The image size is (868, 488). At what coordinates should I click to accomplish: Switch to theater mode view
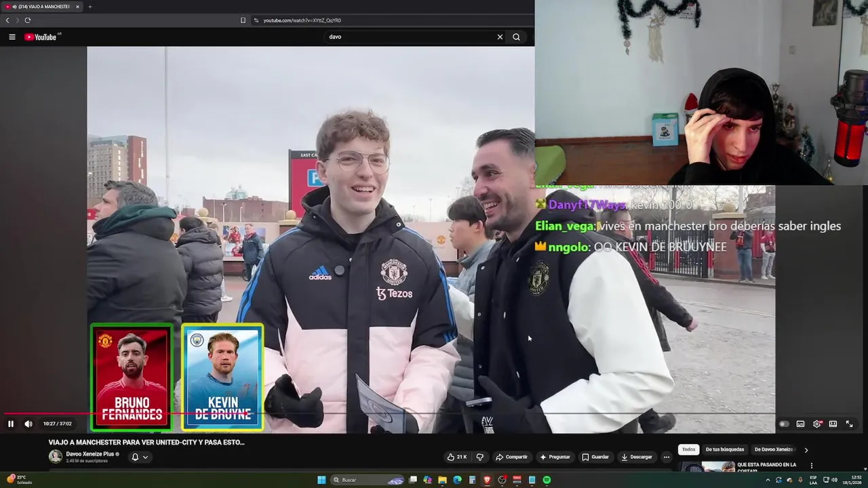tap(833, 424)
